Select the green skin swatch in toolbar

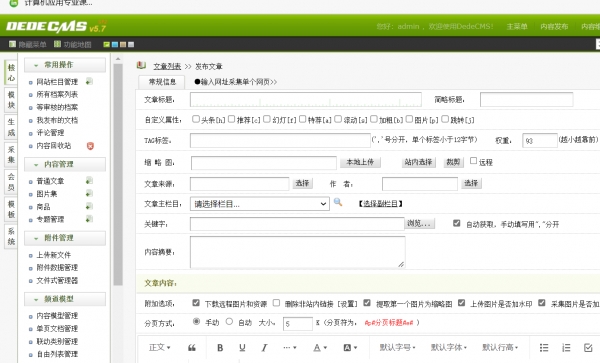(106, 45)
